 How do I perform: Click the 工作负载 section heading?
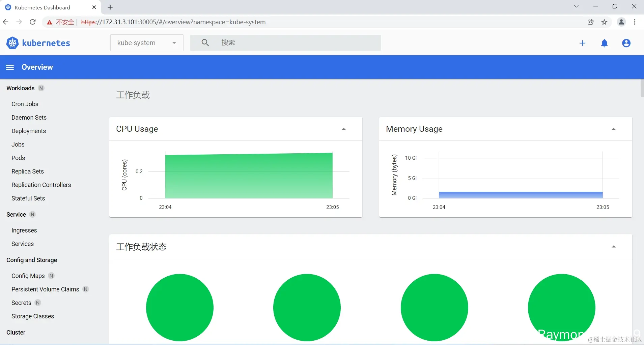point(133,95)
